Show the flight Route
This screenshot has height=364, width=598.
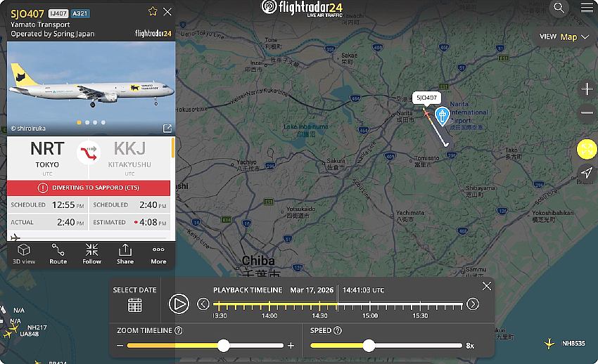[58, 254]
